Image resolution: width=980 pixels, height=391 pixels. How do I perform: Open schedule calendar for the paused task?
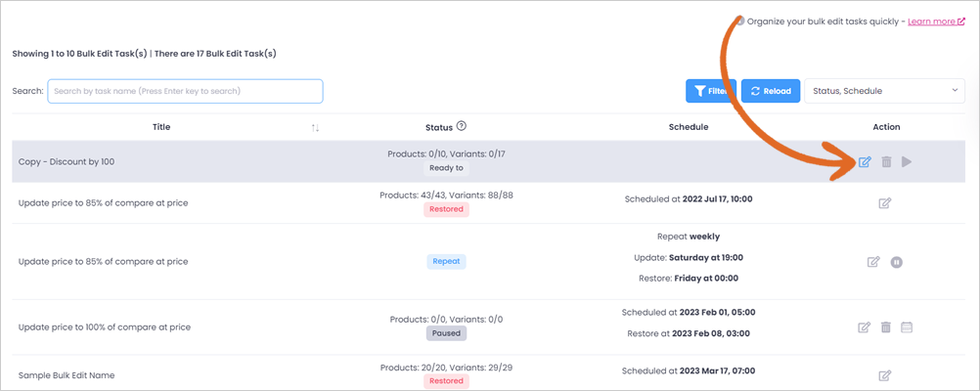[x=907, y=326]
